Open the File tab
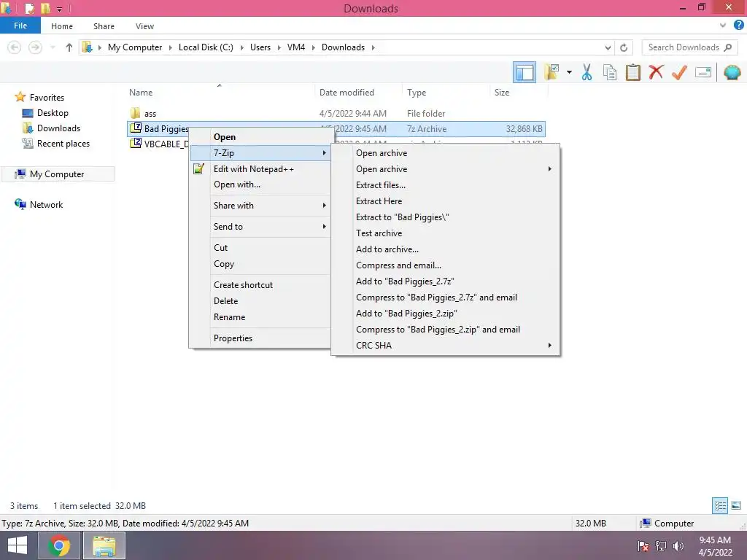The height and width of the screenshot is (560, 747). coord(20,26)
